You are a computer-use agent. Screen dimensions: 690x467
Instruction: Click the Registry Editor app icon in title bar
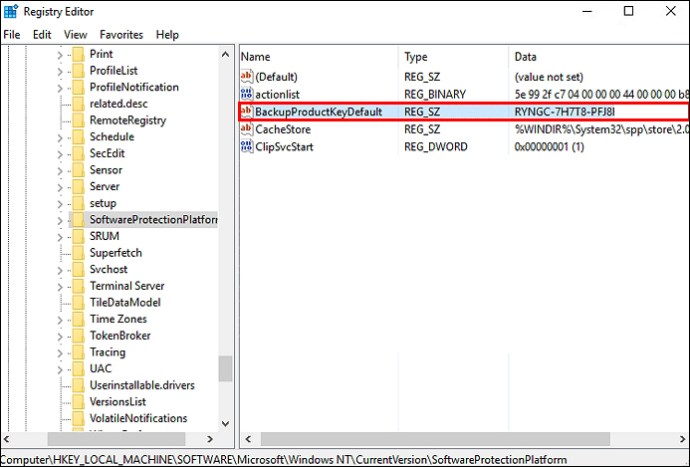click(10, 11)
